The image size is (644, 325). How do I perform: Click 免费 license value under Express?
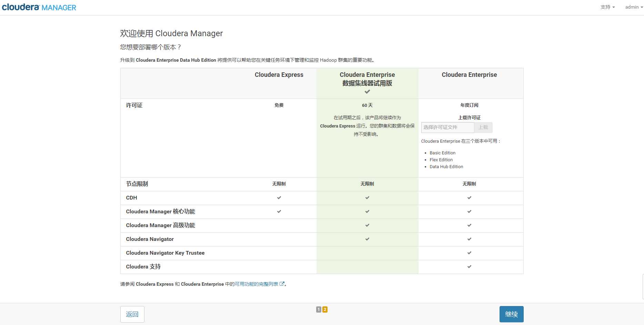coord(279,105)
